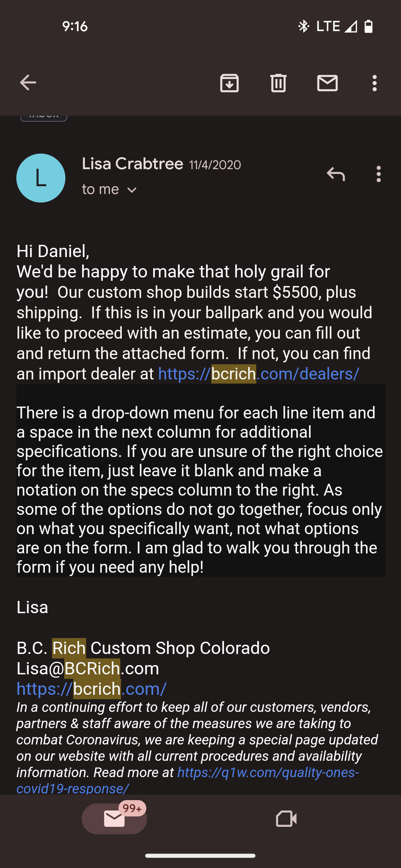The height and width of the screenshot is (868, 401).
Task: Expand recipient details next to "to me"
Action: (x=132, y=190)
